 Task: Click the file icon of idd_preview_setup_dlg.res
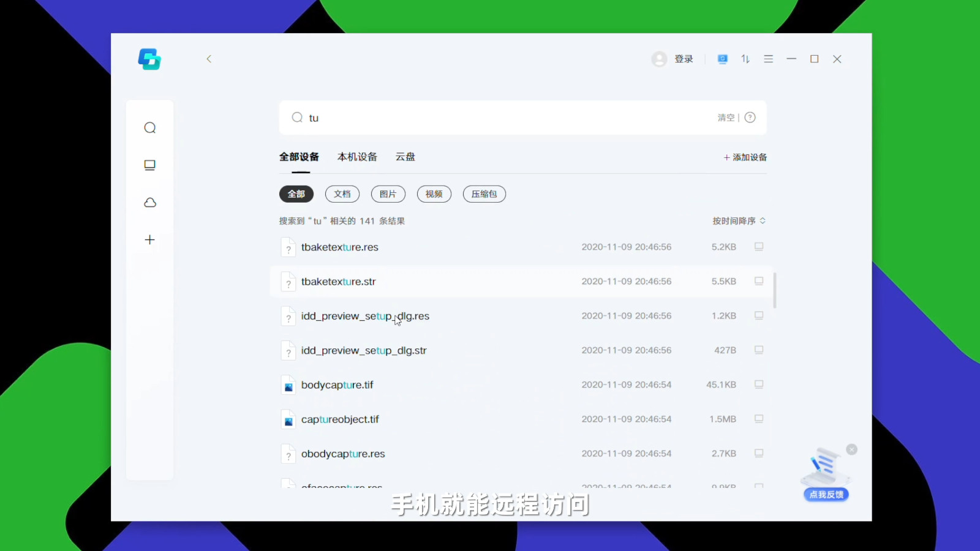(x=288, y=316)
